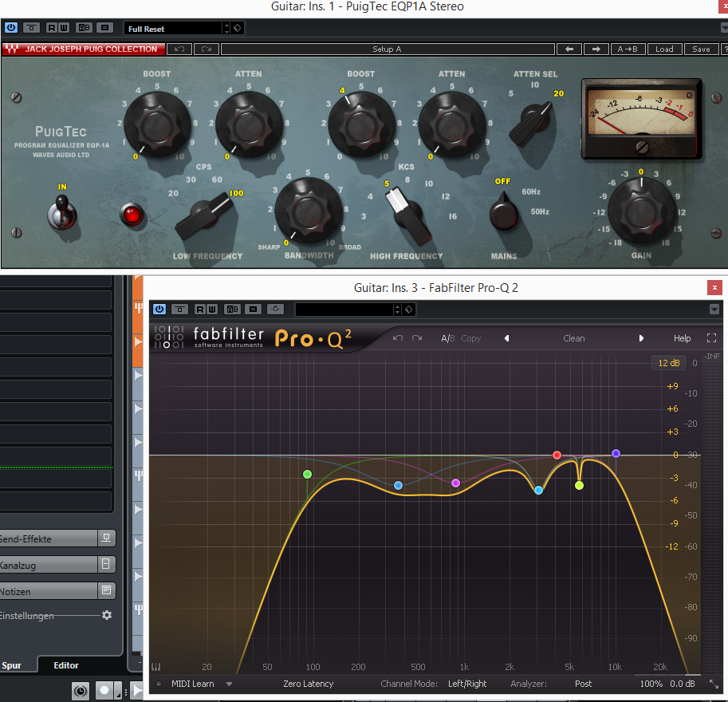
Task: Click the Send-Effekte panel icon
Action: (x=106, y=538)
